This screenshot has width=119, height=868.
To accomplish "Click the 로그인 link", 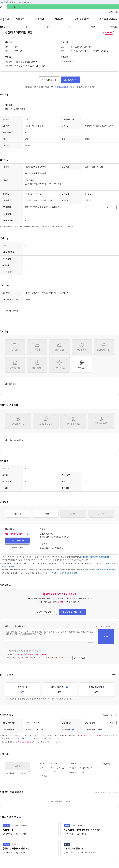I will point(111,12).
